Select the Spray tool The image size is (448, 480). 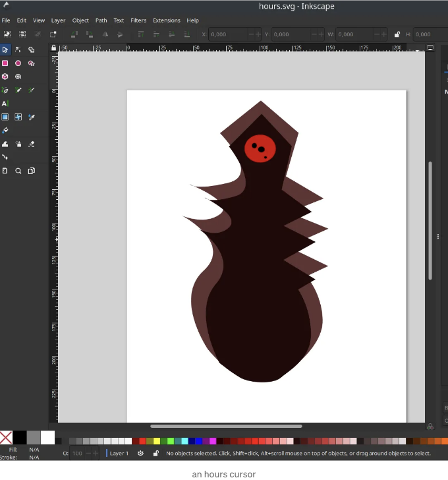[18, 144]
